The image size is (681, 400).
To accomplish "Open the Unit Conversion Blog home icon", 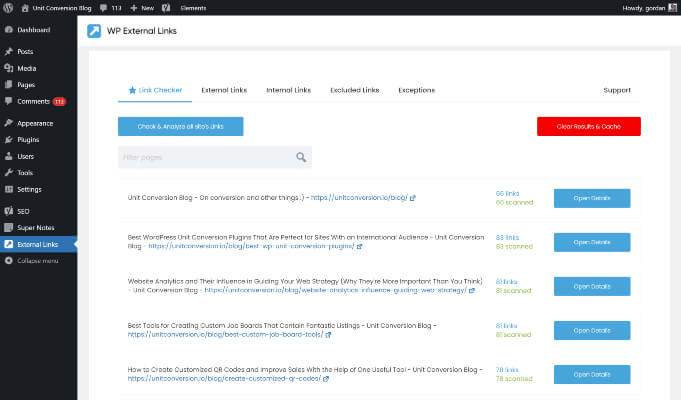I will [25, 8].
